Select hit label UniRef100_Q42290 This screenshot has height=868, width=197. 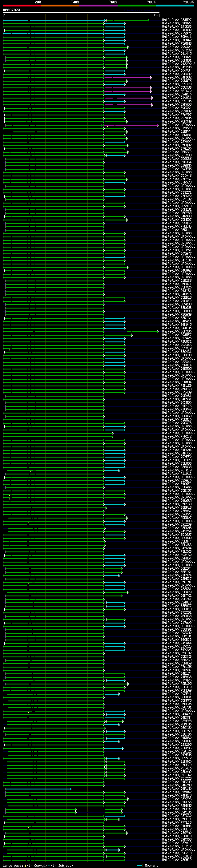(x=177, y=67)
